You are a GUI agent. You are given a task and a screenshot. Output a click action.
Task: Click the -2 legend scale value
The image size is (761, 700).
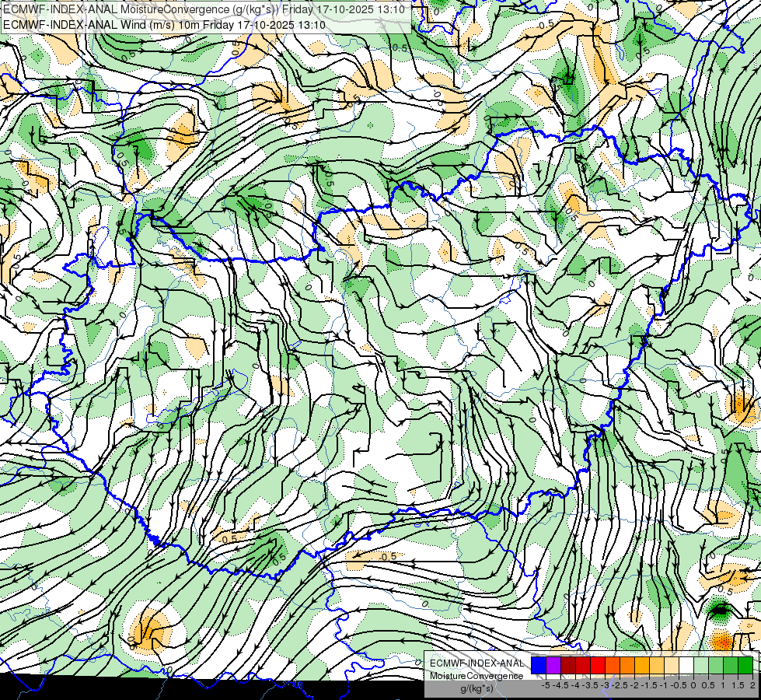point(634,685)
